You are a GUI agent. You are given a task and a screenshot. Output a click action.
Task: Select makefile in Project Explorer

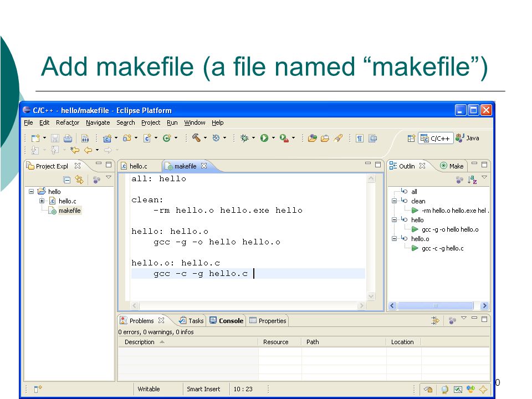coord(69,211)
